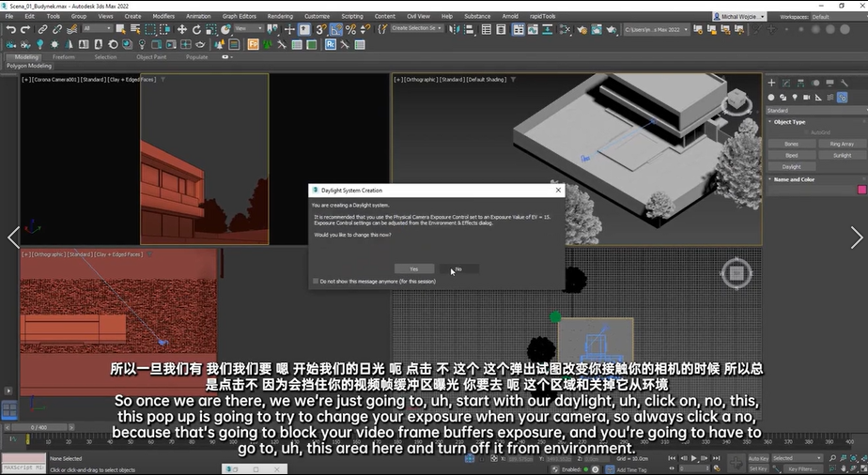Open the selection filter All dropdown
Screen dimensions: 868x475
point(98,29)
